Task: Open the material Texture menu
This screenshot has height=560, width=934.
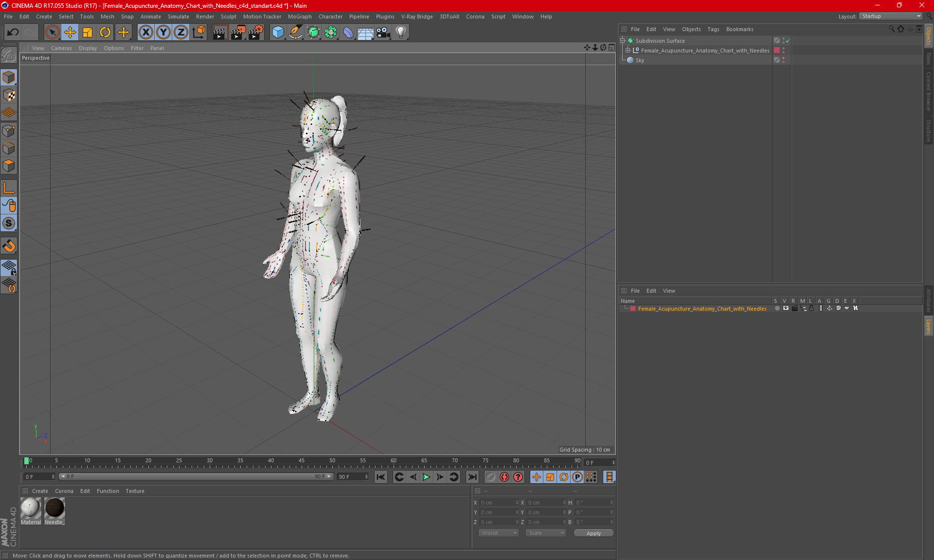Action: click(x=135, y=491)
